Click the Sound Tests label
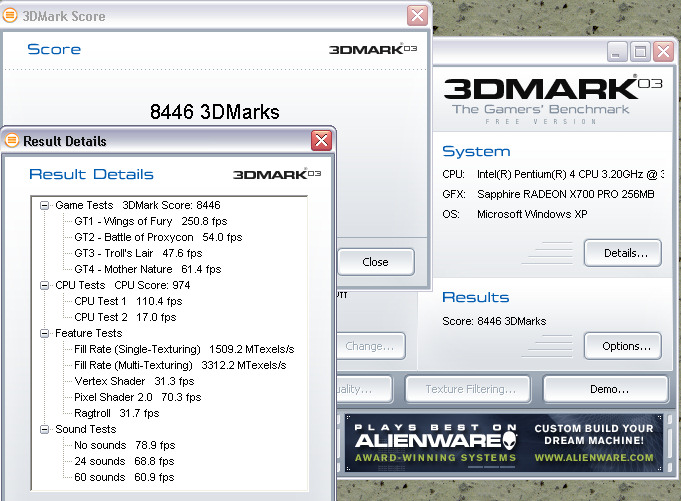 pyautogui.click(x=86, y=429)
